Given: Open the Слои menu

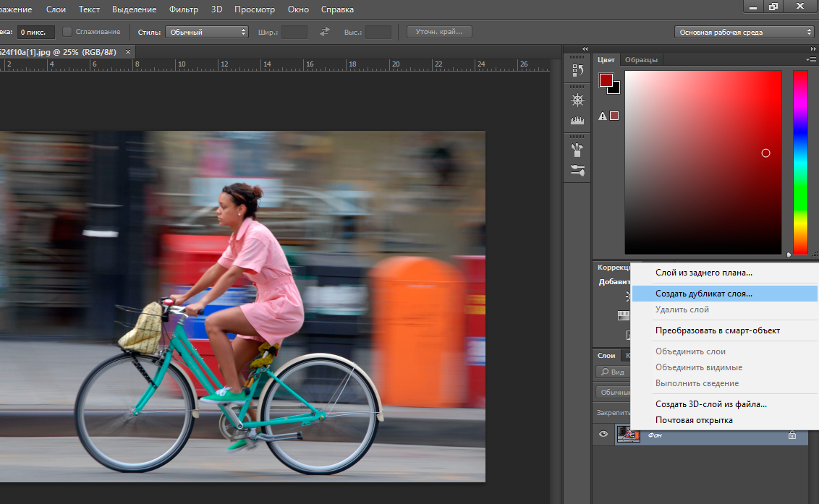Looking at the screenshot, I should tap(56, 9).
